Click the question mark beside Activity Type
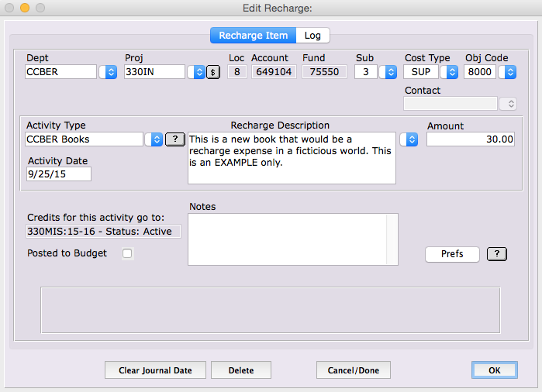Viewport: 542px width, 392px height. 175,139
